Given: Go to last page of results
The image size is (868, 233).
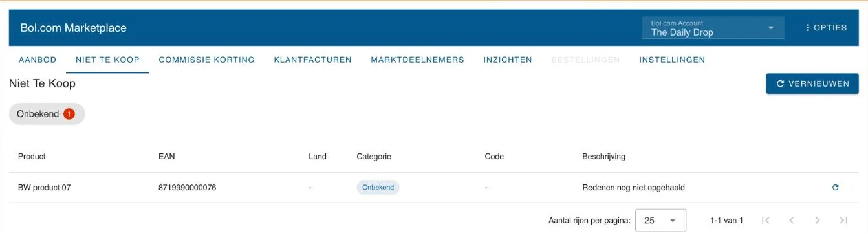Looking at the screenshot, I should click(843, 221).
